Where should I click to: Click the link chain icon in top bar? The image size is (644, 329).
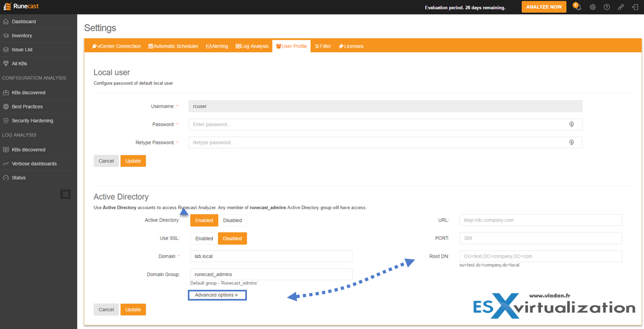pyautogui.click(x=621, y=7)
